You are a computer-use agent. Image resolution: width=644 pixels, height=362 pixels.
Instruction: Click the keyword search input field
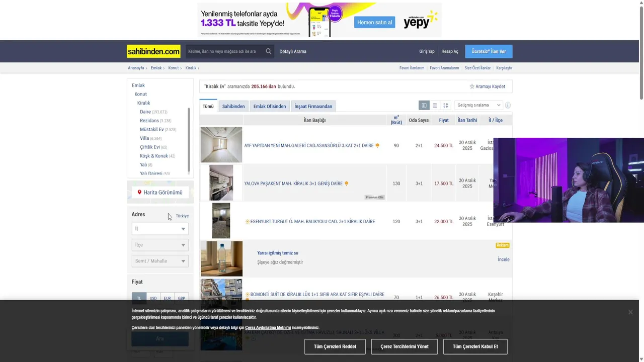pyautogui.click(x=225, y=51)
